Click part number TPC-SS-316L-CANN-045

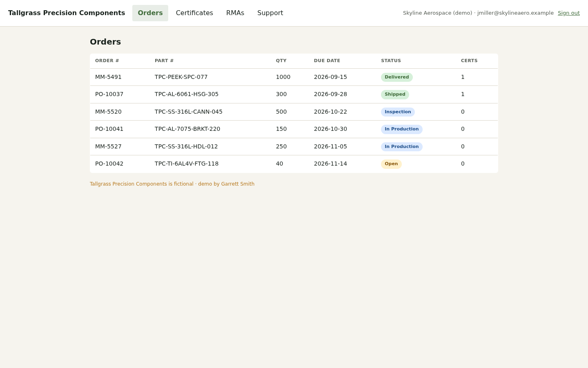[189, 112]
